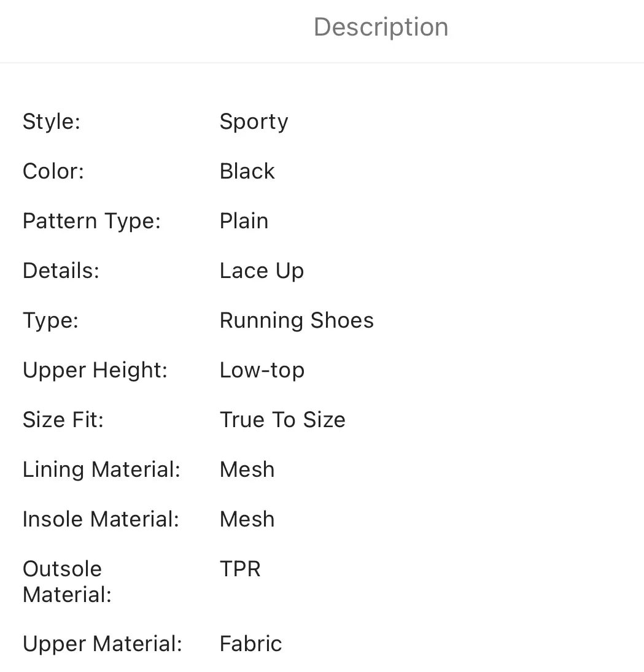Click the Plain pattern value
The height and width of the screenshot is (672, 644).
pos(244,221)
